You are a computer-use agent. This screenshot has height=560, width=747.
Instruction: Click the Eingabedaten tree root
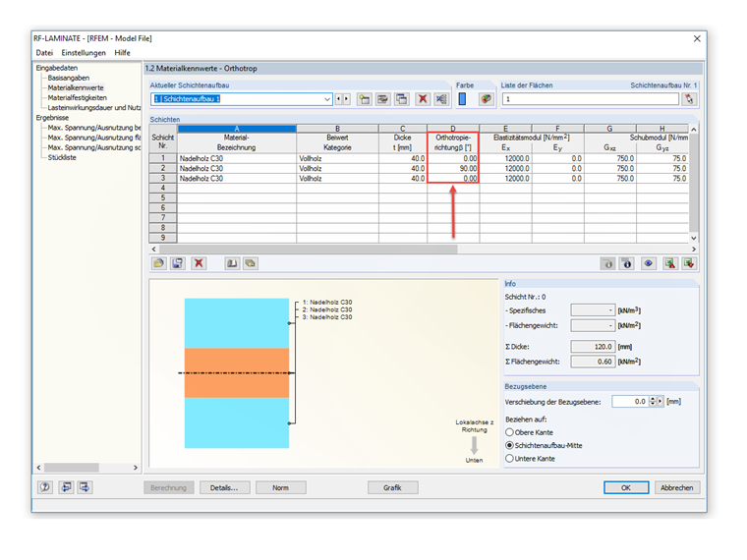click(x=56, y=68)
